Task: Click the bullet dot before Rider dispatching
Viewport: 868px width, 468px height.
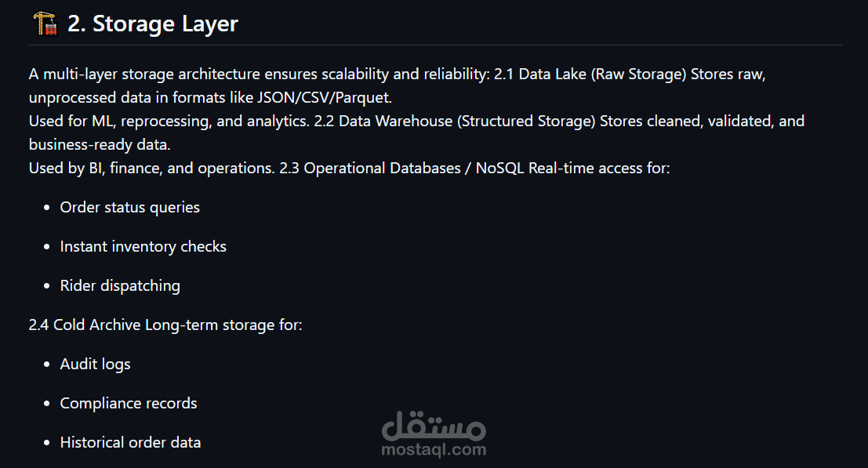Action: click(x=44, y=286)
